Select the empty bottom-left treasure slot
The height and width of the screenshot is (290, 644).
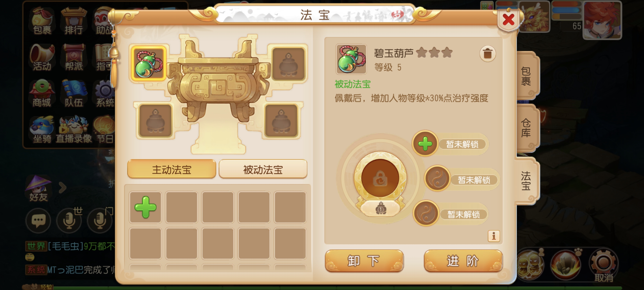click(x=155, y=121)
